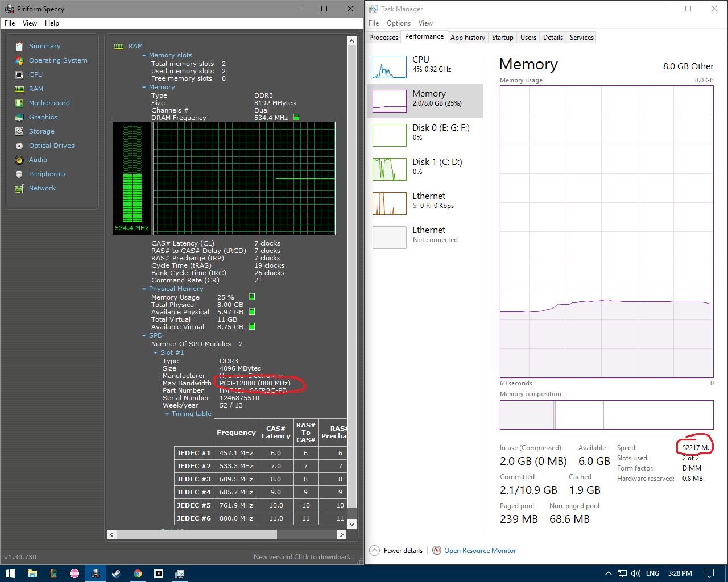Click the Fewer details arrow icon
This screenshot has width=728, height=582.
point(375,550)
